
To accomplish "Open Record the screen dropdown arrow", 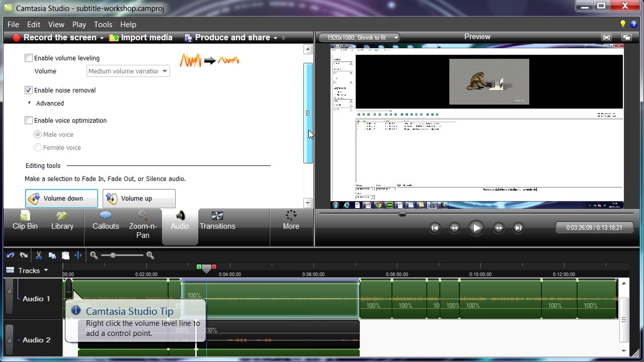I will click(102, 38).
